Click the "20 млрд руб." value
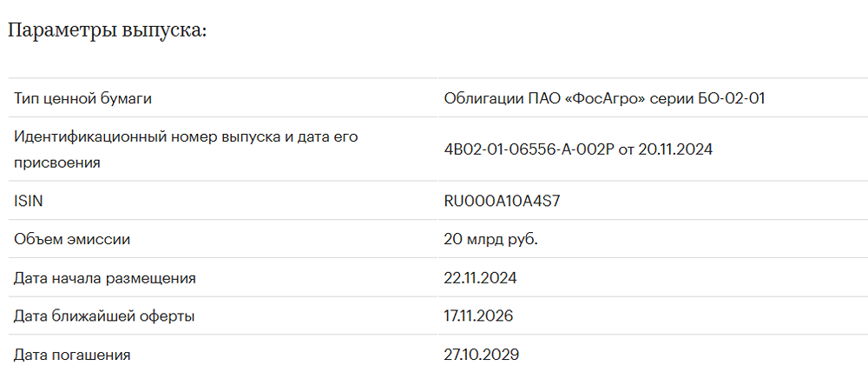This screenshot has width=868, height=372. pos(490,239)
